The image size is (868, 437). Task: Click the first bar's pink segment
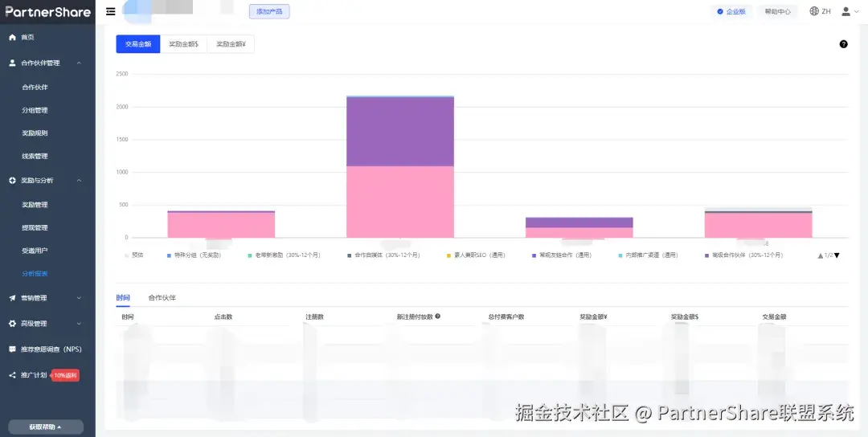tap(222, 225)
